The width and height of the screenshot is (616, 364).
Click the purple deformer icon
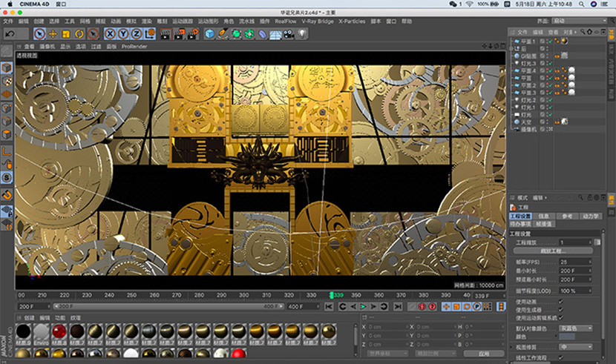(262, 34)
